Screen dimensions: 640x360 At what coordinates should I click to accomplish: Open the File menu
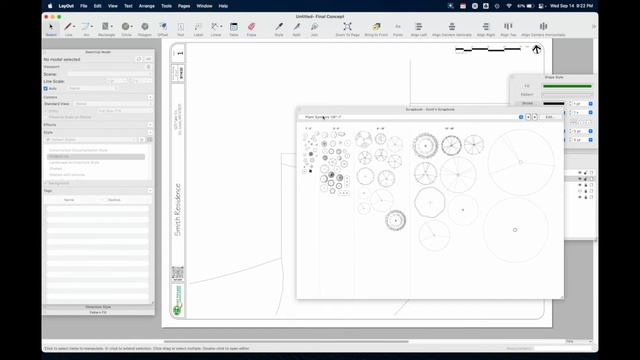(x=84, y=6)
